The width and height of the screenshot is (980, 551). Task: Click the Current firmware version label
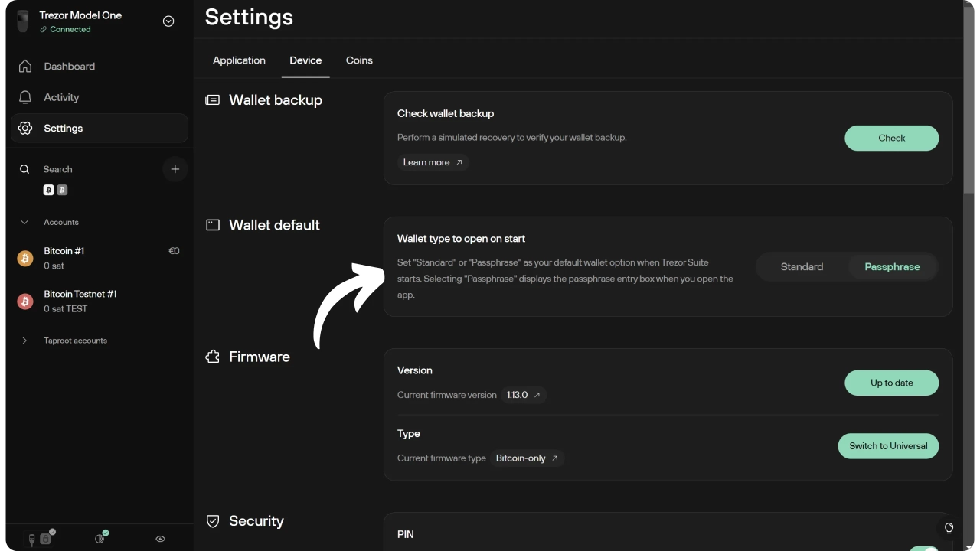pyautogui.click(x=447, y=395)
